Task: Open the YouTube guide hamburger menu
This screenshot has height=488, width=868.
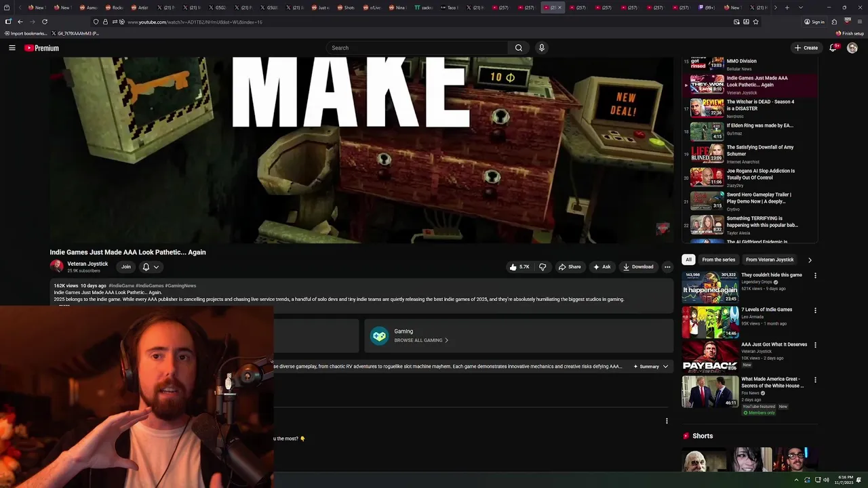Action: [12, 48]
